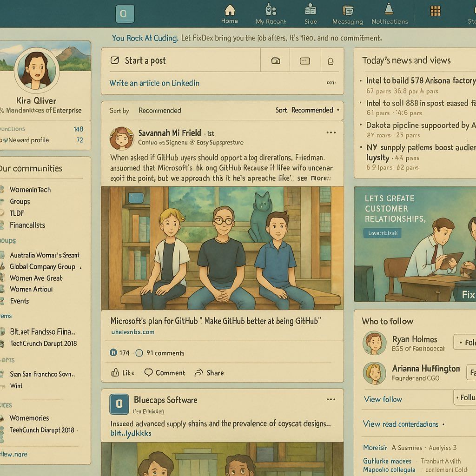The height and width of the screenshot is (476, 476).
Task: Open options menu on Savannah's post
Action: point(331,132)
